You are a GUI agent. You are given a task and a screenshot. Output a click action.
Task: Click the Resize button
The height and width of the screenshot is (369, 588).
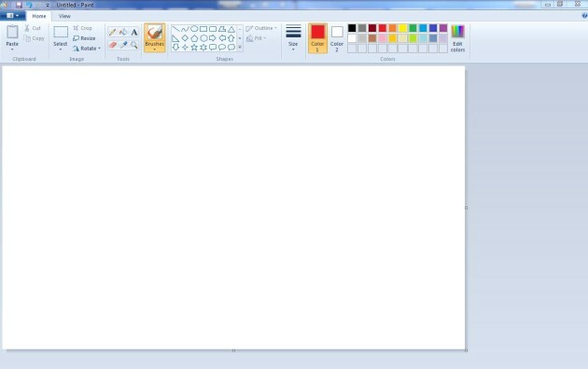[x=84, y=38]
